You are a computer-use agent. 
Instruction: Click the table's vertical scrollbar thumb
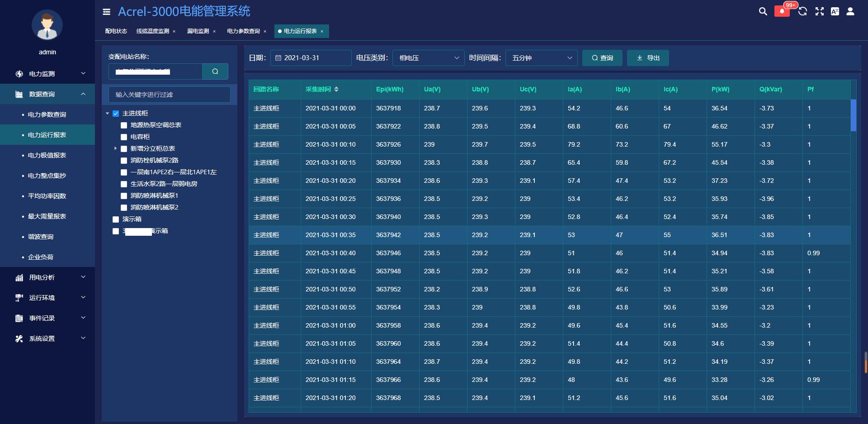(854, 115)
